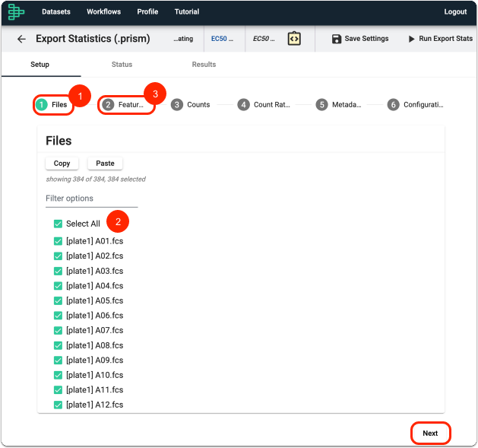Toggle the Select All checkbox
Screen dimensions: 478x448
[58, 224]
